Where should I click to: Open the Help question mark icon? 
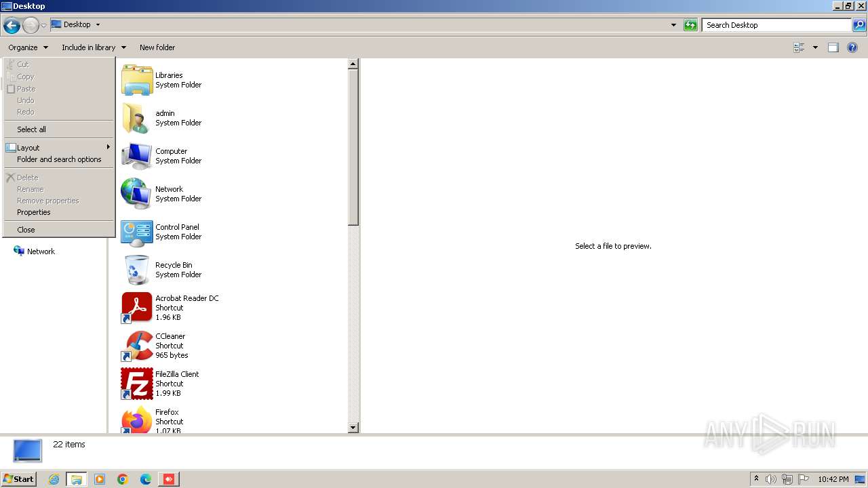852,47
